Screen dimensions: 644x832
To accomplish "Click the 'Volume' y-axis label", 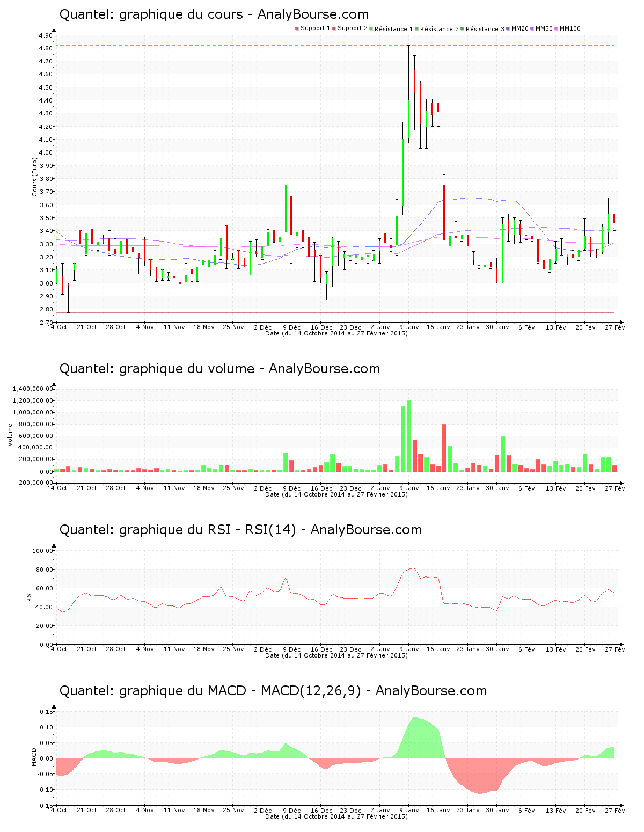I will 10,435.
